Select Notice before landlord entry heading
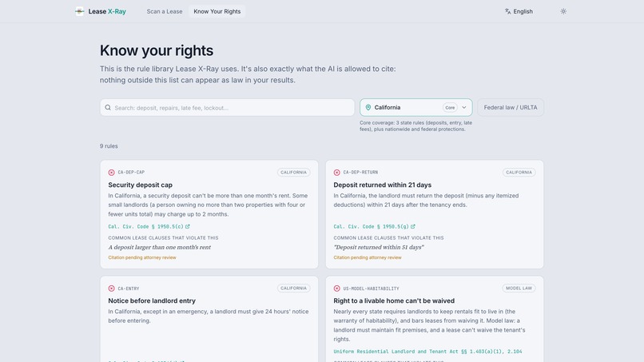The image size is (644, 362). click(x=152, y=300)
